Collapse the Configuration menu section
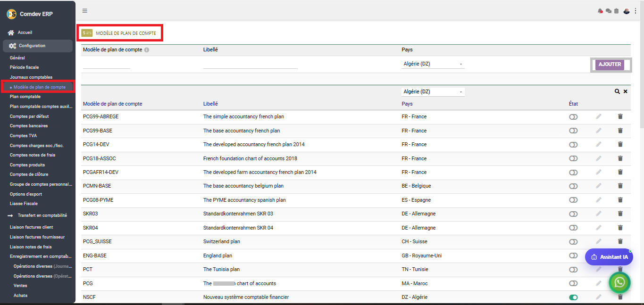The width and height of the screenshot is (644, 305). (38, 46)
